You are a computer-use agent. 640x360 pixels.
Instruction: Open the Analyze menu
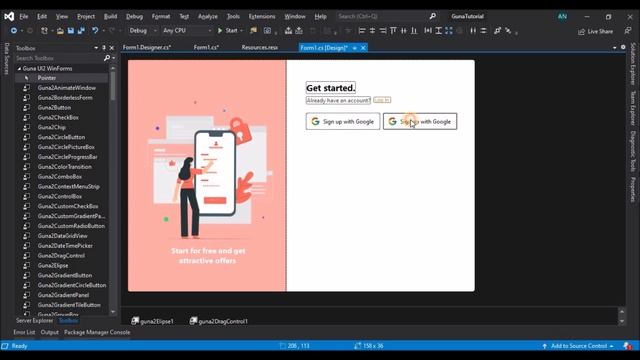[208, 16]
